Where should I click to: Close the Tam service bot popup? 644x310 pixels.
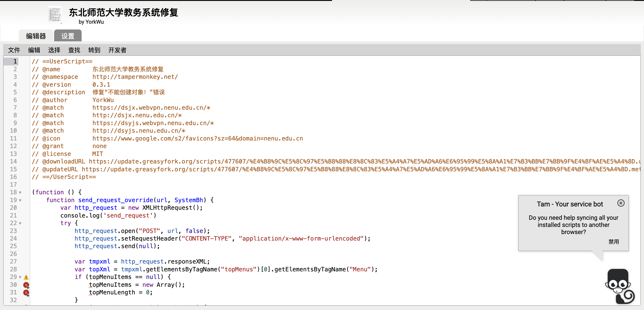click(621, 203)
